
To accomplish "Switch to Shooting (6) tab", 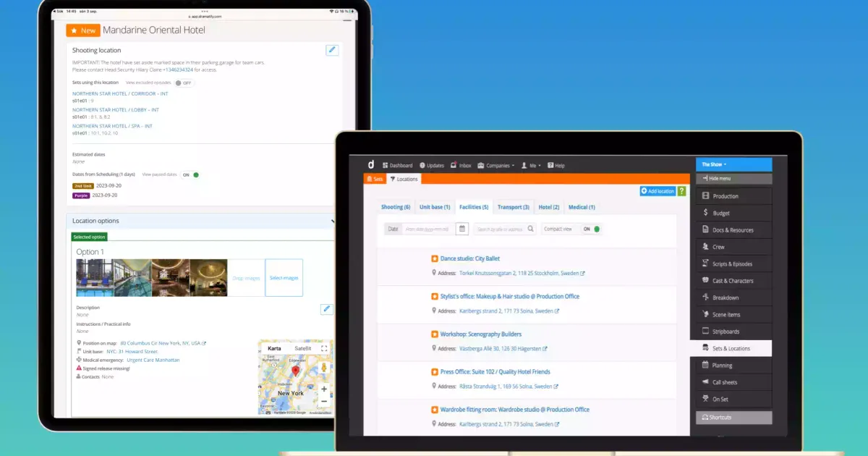I will pos(396,207).
